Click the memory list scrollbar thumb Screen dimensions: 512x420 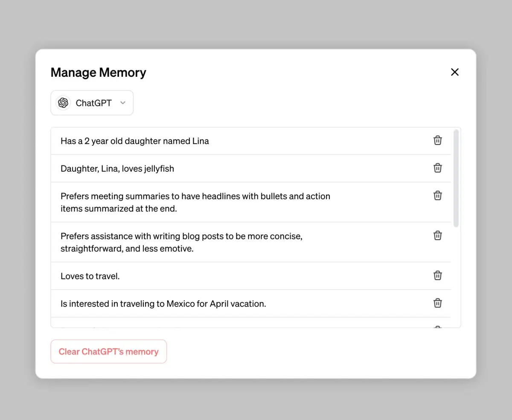tap(456, 178)
